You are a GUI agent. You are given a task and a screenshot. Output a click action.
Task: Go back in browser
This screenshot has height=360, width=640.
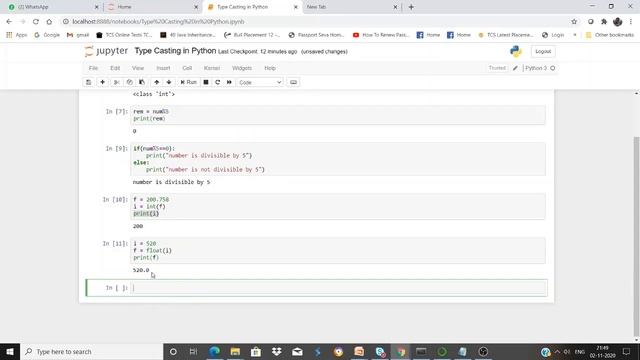click(x=9, y=22)
